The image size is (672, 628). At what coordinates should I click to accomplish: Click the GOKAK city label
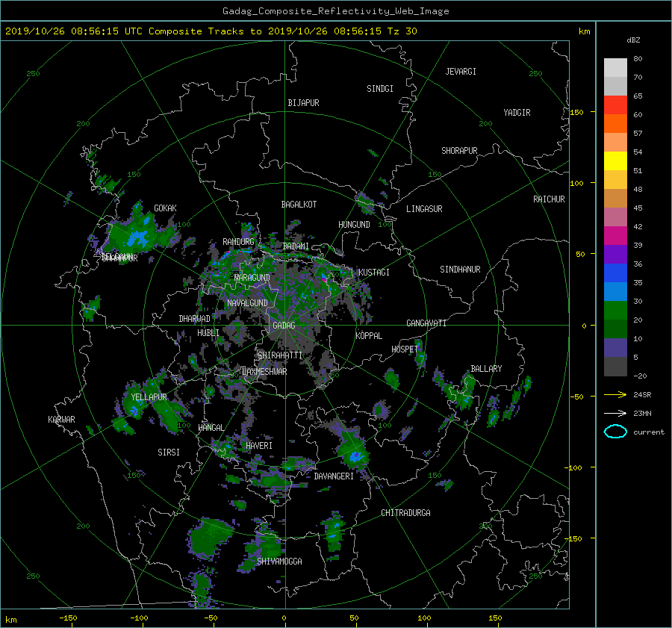click(x=166, y=208)
